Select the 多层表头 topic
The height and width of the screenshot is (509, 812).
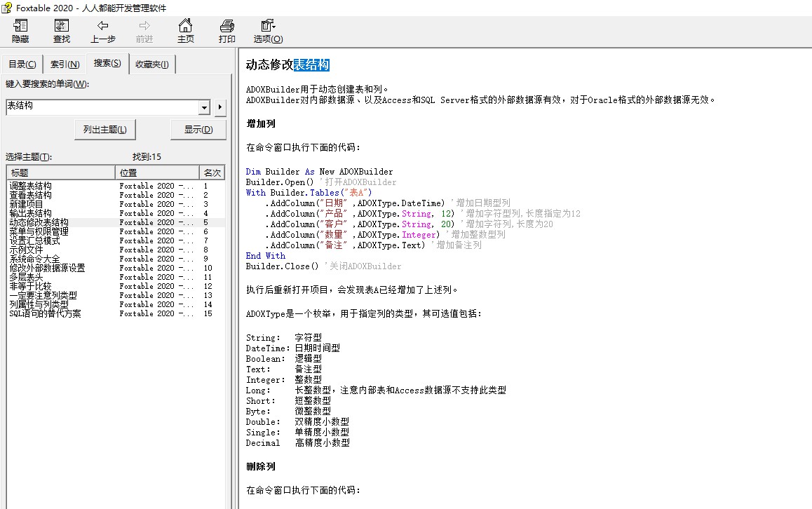[27, 277]
